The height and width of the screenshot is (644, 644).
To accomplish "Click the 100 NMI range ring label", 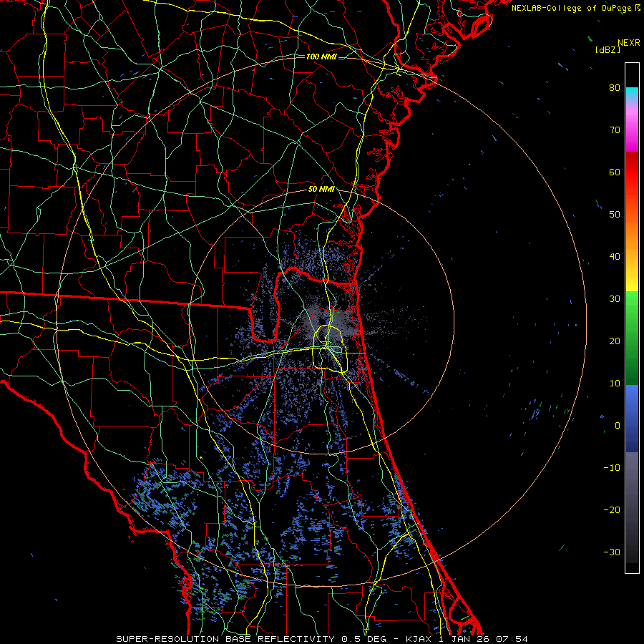I will [x=321, y=57].
